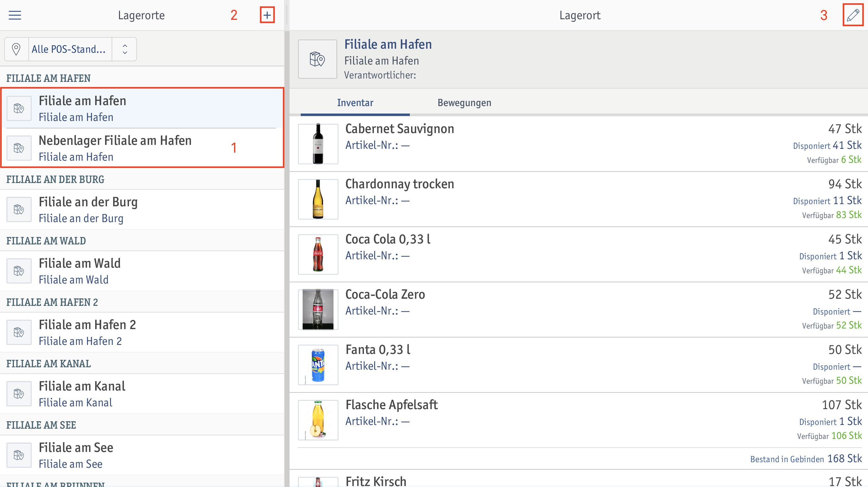Edit the Lagerort with pencil icon
868x487 pixels.
tap(853, 15)
